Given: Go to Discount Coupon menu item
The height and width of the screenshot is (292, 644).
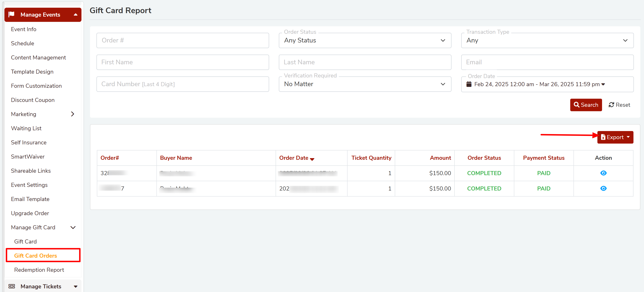Looking at the screenshot, I should coord(33,100).
